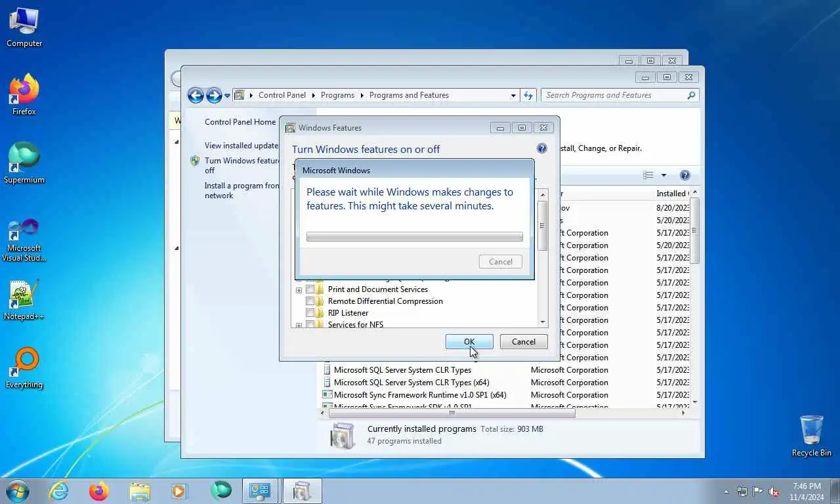Open Supermium from the taskbar

221,491
